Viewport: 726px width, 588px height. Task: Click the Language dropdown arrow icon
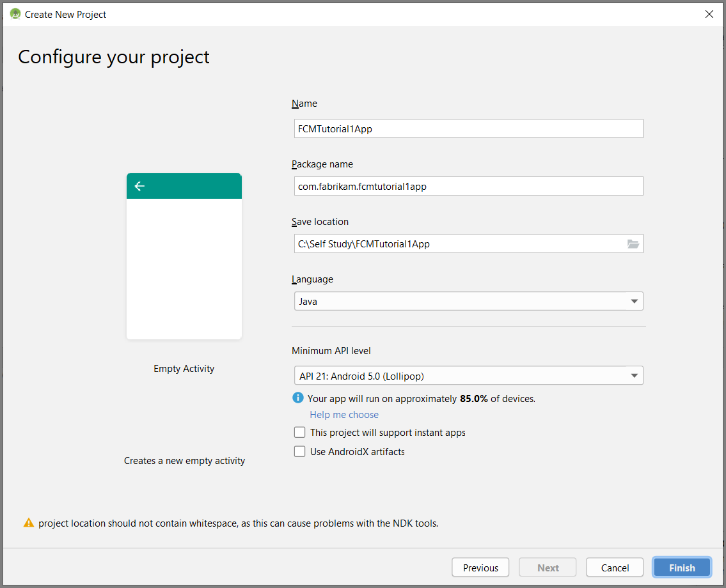click(634, 301)
